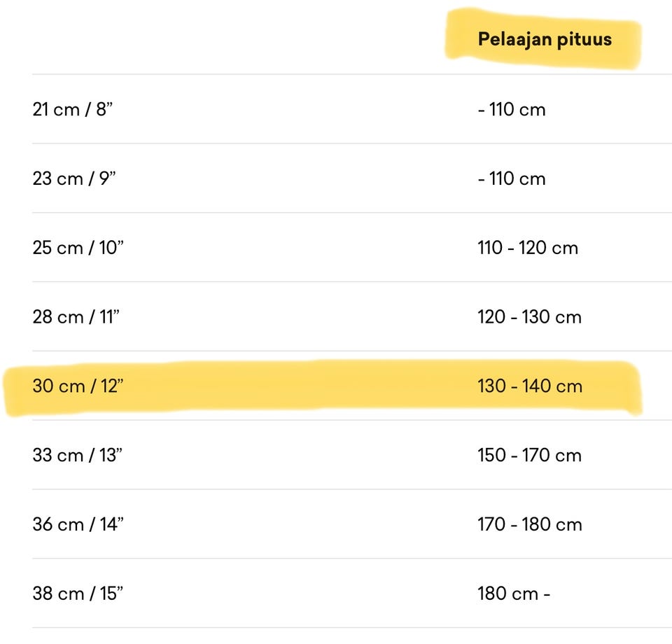Click the Pelaajan pituus column header

tap(545, 39)
